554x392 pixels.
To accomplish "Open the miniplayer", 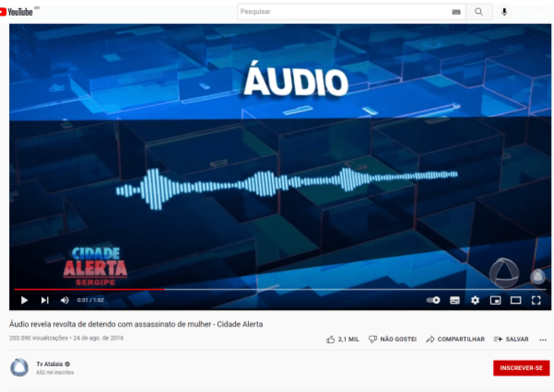I will pyautogui.click(x=495, y=300).
